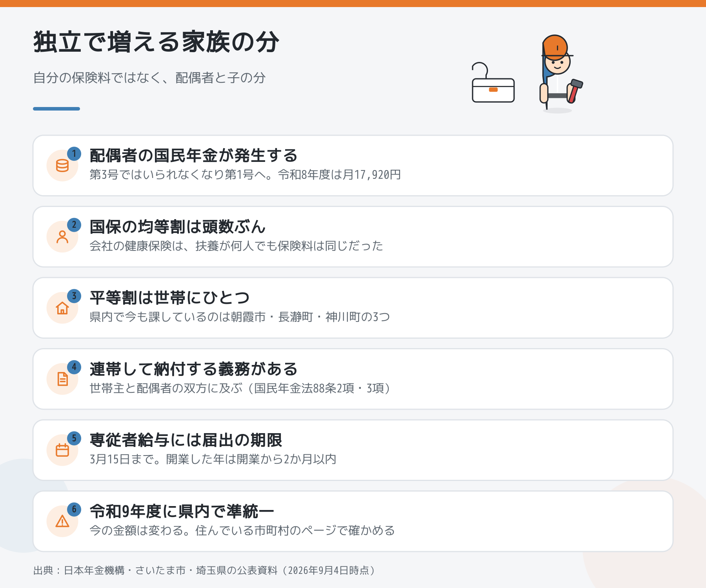
Task: Click the number 1 badge
Action: (74, 154)
